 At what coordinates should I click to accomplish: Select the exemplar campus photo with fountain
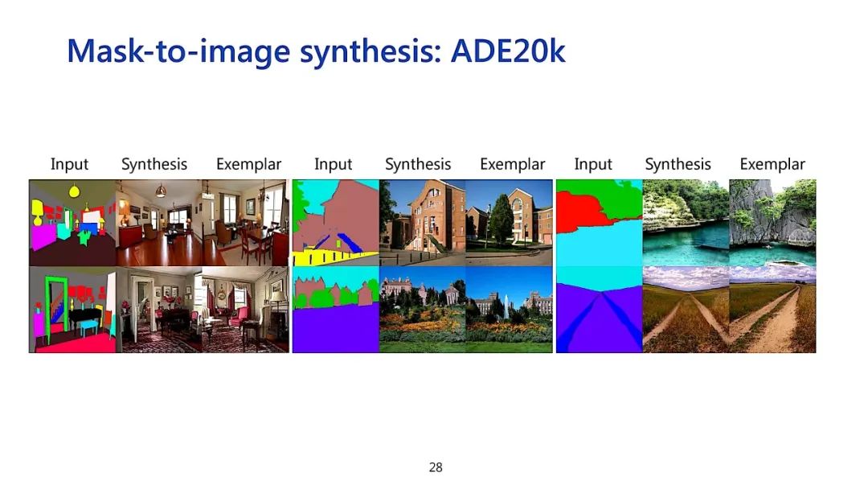pyautogui.click(x=510, y=309)
